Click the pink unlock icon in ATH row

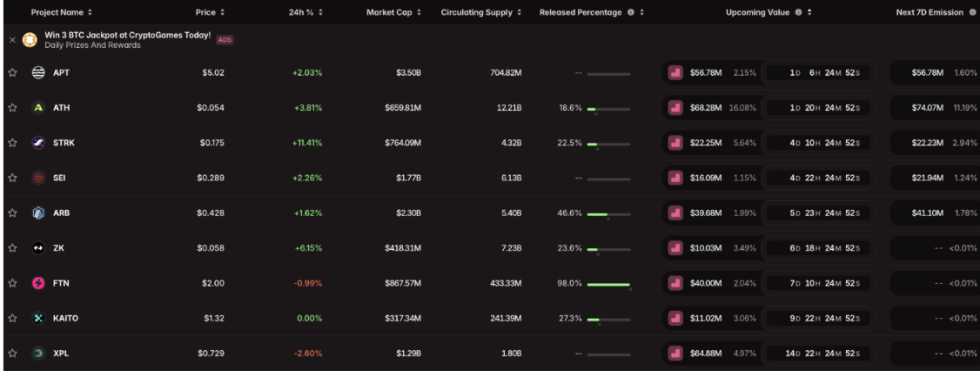pos(675,108)
